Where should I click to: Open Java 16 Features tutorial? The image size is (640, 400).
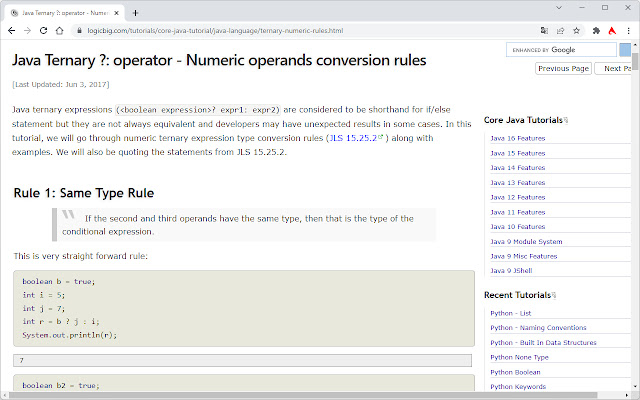pos(517,138)
